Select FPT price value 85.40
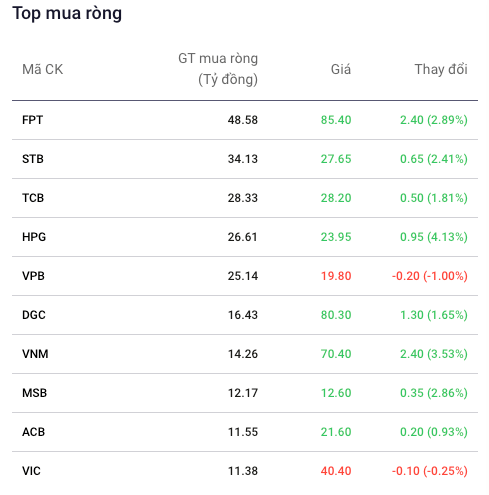This screenshot has height=495, width=489. [336, 120]
